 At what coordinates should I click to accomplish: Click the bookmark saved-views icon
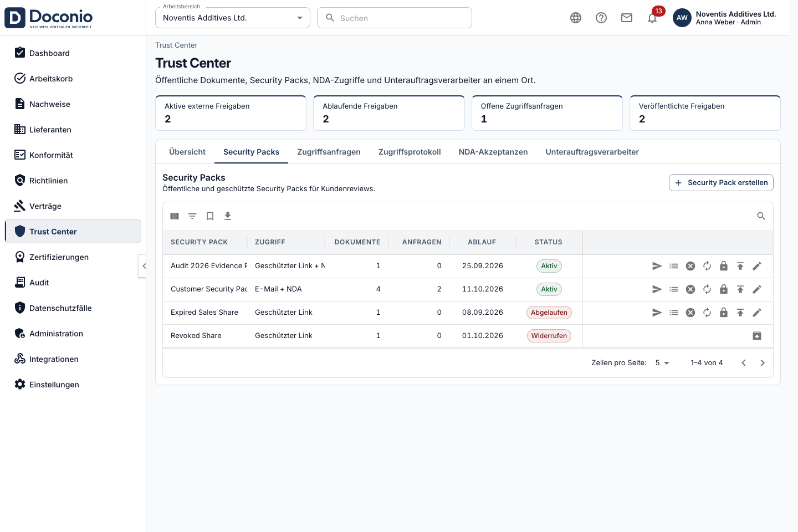pos(210,216)
